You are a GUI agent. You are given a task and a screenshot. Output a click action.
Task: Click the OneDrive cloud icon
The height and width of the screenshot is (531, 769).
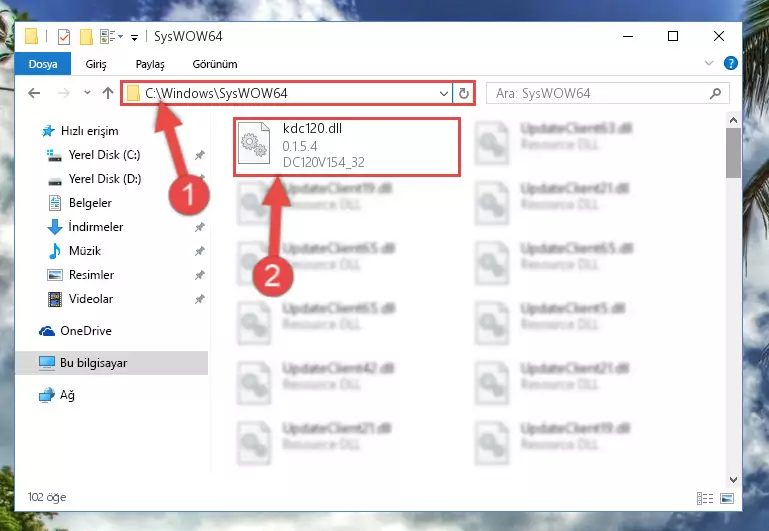point(47,331)
